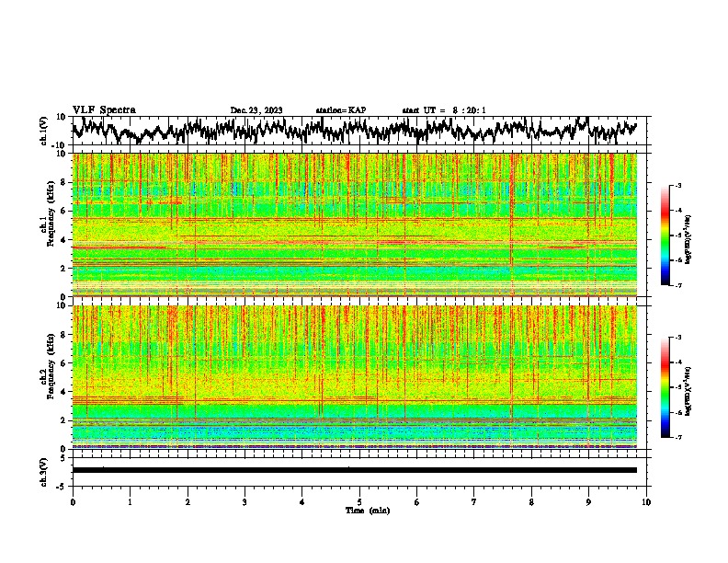728x563 pixels.
Task: Click the "4" tick on the time axis
Action: click(302, 502)
